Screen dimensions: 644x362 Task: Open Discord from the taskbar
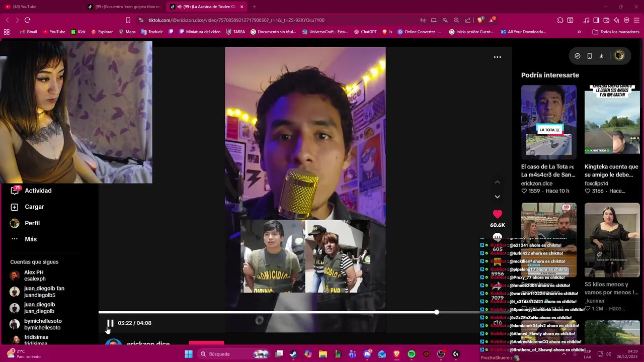[367, 354]
